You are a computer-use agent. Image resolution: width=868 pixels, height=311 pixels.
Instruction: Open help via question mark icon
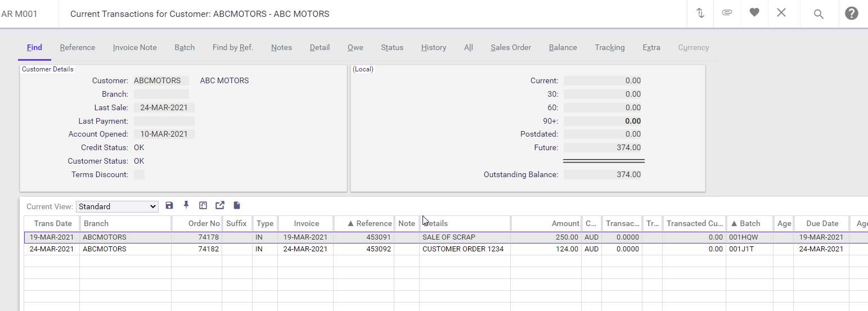click(852, 13)
